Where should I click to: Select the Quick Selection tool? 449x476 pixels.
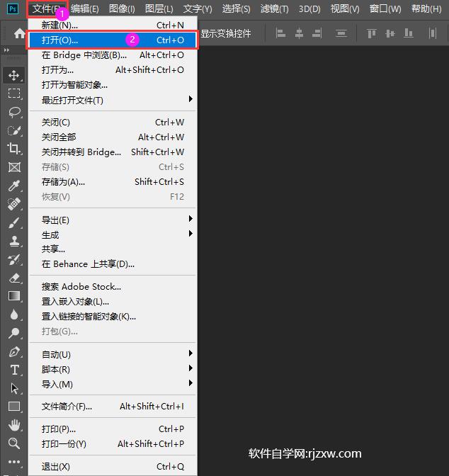(14, 130)
